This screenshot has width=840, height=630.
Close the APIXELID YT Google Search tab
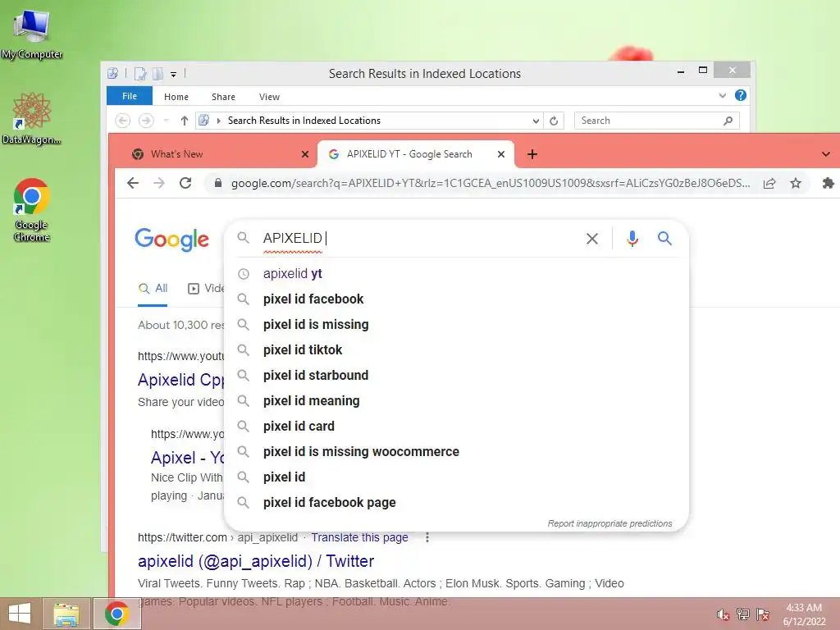[501, 154]
